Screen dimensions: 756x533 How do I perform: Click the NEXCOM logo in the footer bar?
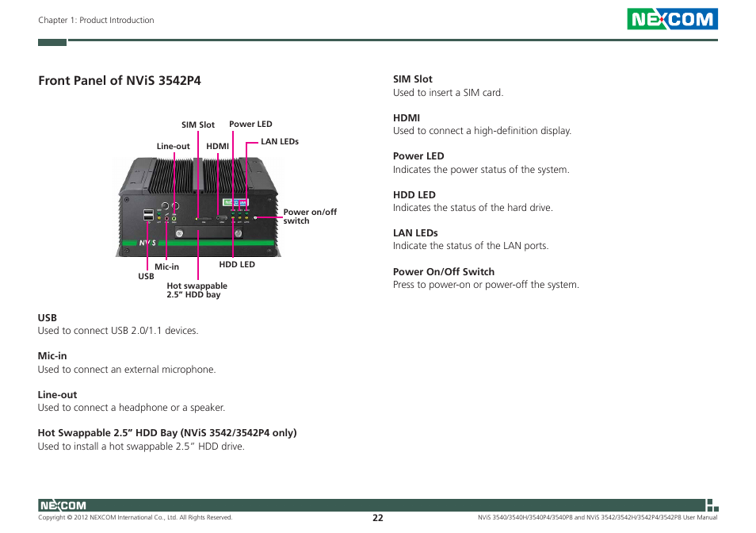click(63, 505)
